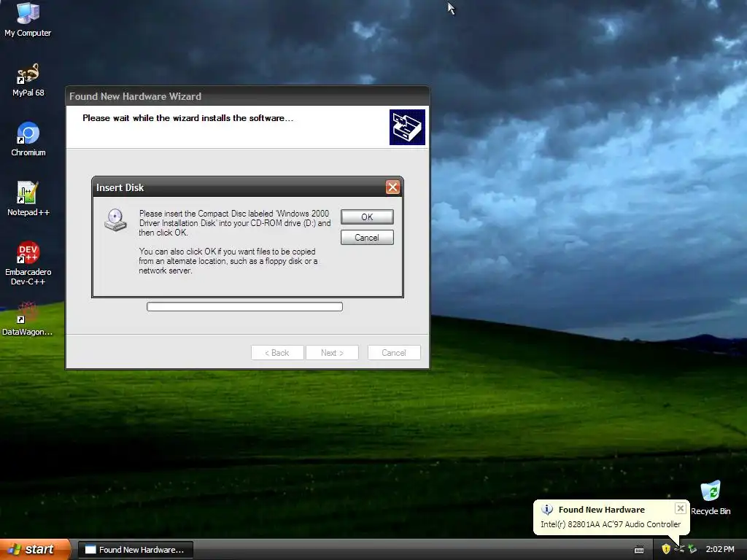Viewport: 747px width, 560px height.
Task: Click the 'Please insert the Compact Disc' message
Action: click(234, 223)
